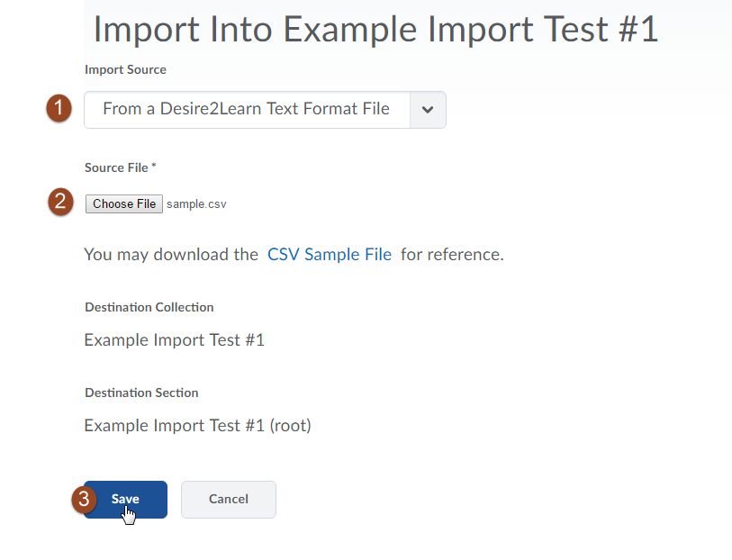Download the CSV Sample File link
Viewport: 732px width, 560px height.
(330, 254)
